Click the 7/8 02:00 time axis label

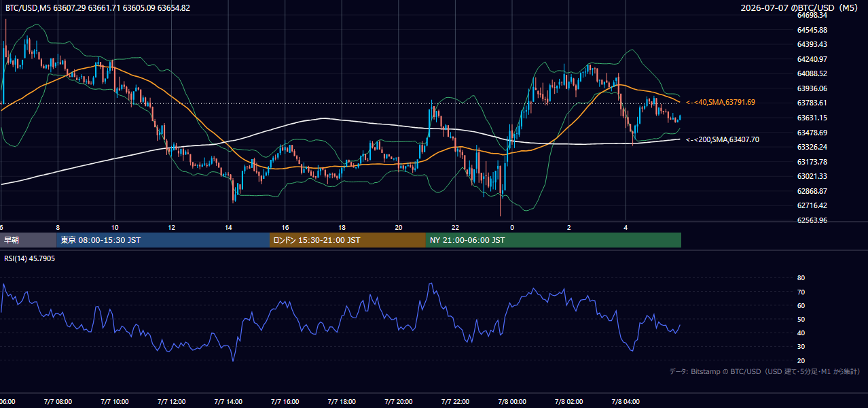[x=569, y=402]
